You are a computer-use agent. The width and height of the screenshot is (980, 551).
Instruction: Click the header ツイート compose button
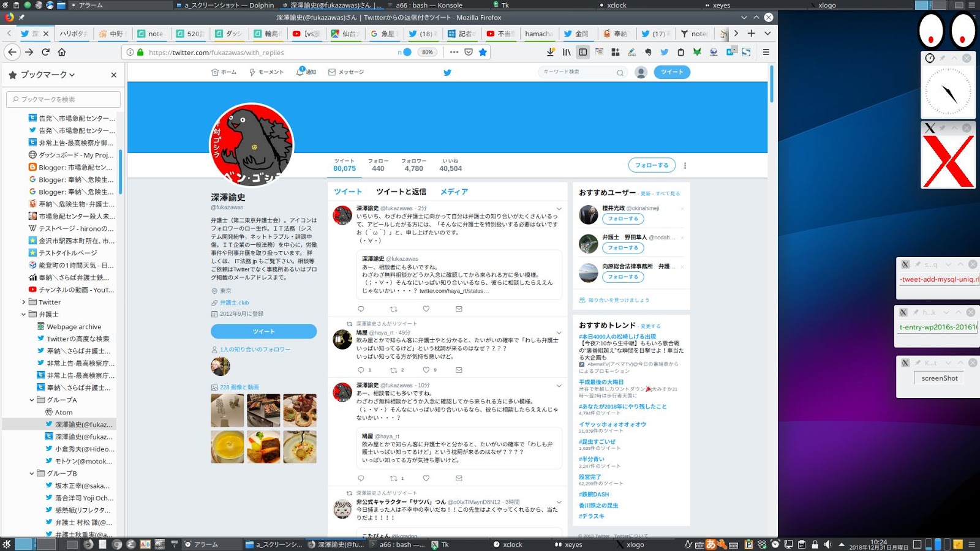pos(672,72)
